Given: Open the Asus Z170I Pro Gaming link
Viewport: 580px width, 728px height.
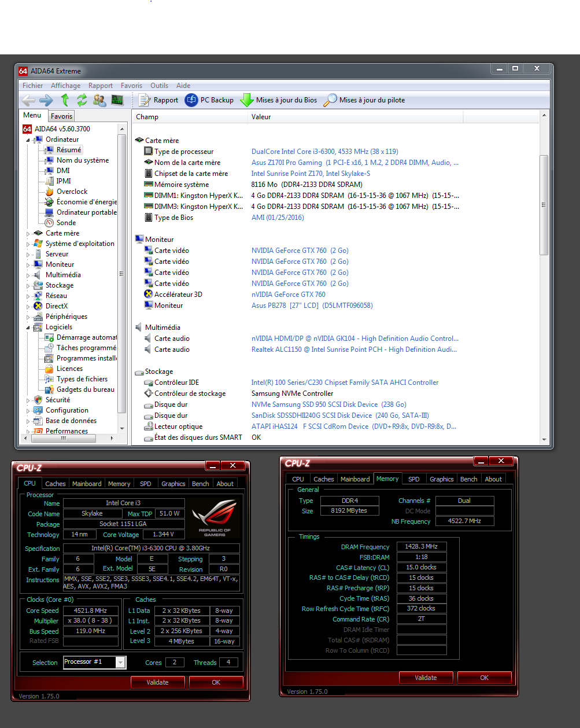Looking at the screenshot, I should tap(286, 163).
